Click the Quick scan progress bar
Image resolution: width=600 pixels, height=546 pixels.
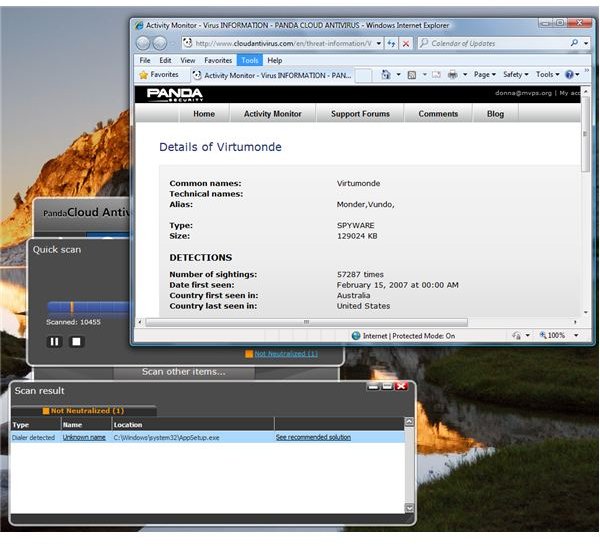click(x=88, y=307)
